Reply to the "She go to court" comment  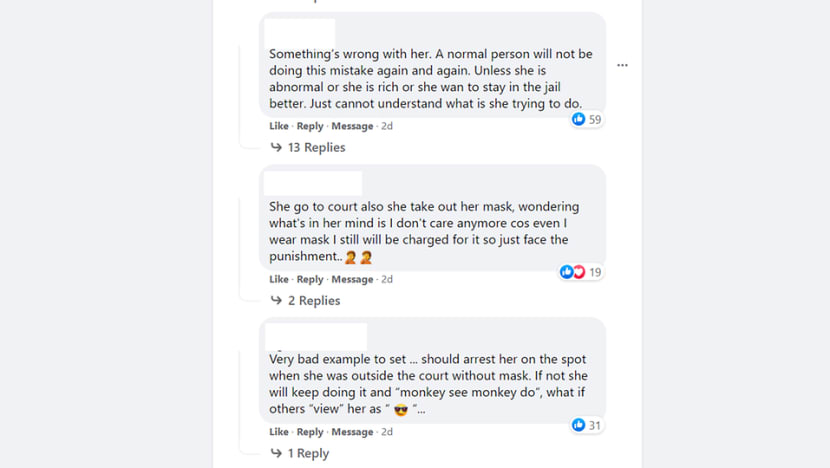coord(310,279)
